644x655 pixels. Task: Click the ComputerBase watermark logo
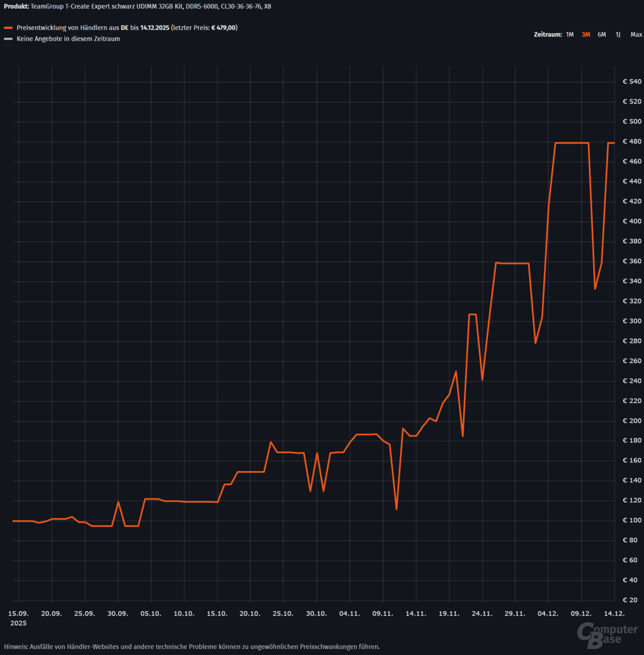click(x=606, y=633)
